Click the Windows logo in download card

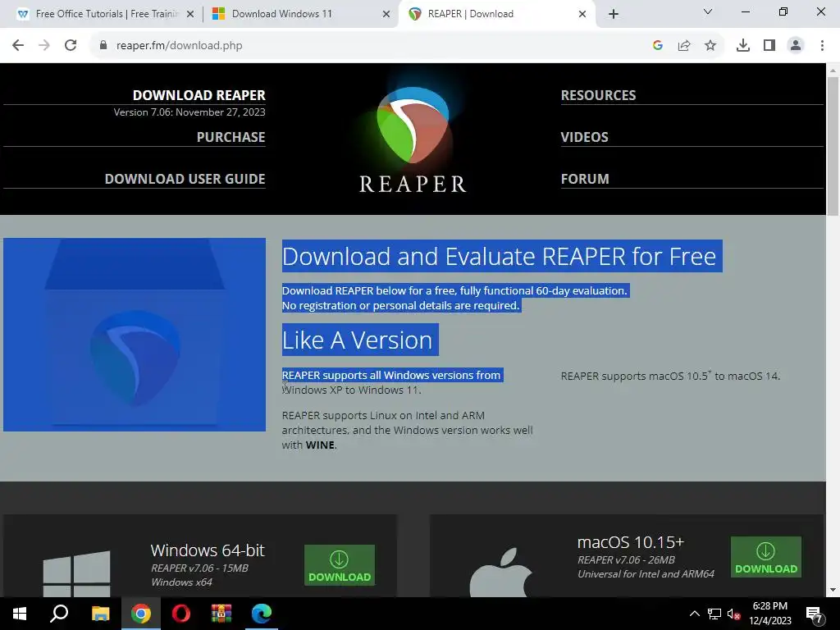76,574
